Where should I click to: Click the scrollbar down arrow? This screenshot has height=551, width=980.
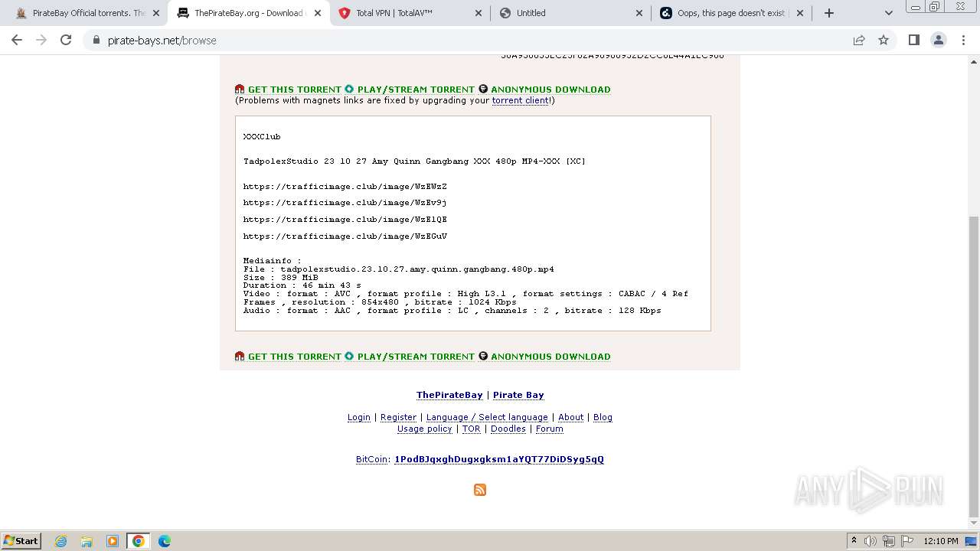[x=974, y=524]
